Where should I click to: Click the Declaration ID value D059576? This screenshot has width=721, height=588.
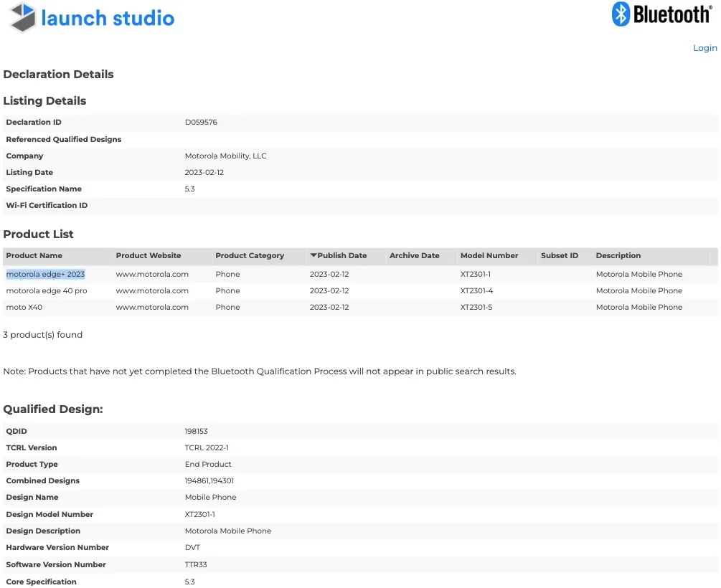pyautogui.click(x=201, y=123)
